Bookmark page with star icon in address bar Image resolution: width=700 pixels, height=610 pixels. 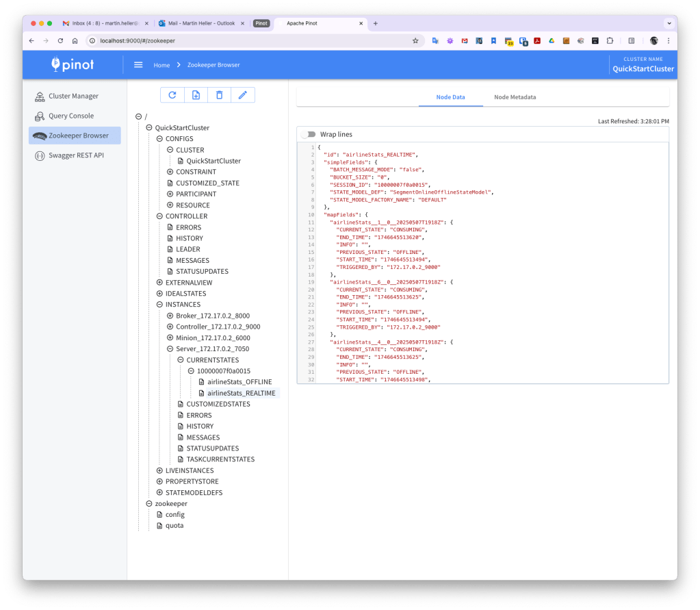pyautogui.click(x=415, y=41)
